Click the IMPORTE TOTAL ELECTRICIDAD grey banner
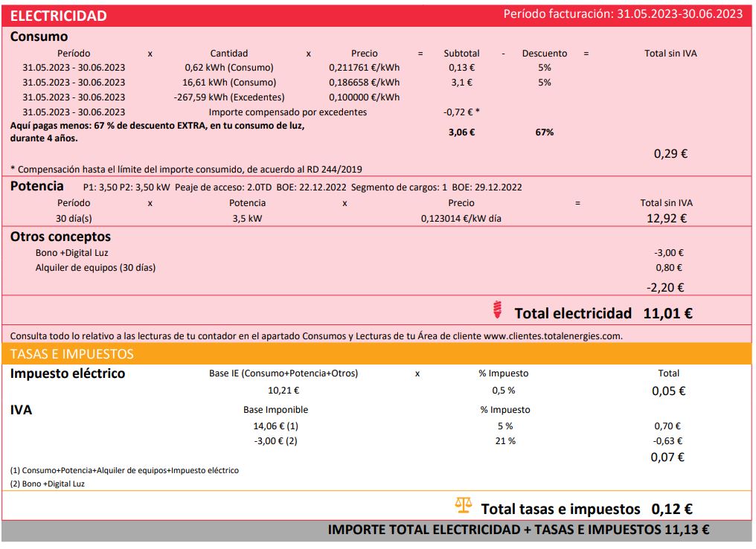This screenshot has width=756, height=549. pyautogui.click(x=377, y=530)
